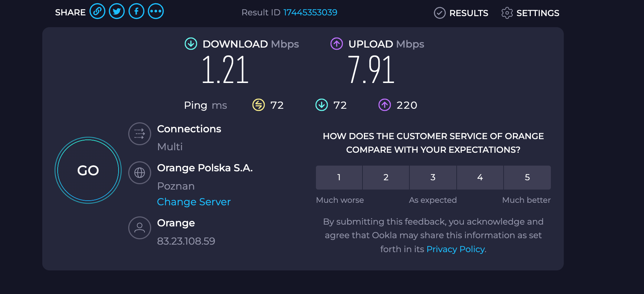Open Result ID 17445353039 link
The height and width of the screenshot is (294, 644).
310,13
